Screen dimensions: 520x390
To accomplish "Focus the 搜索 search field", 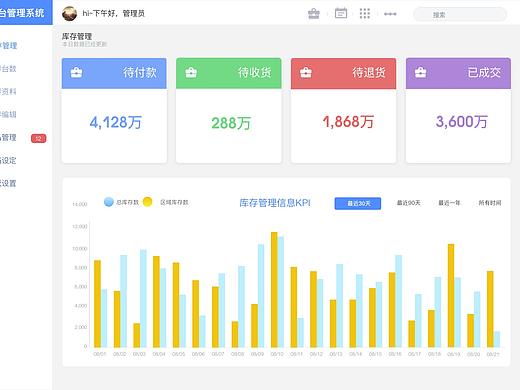I will tap(460, 15).
